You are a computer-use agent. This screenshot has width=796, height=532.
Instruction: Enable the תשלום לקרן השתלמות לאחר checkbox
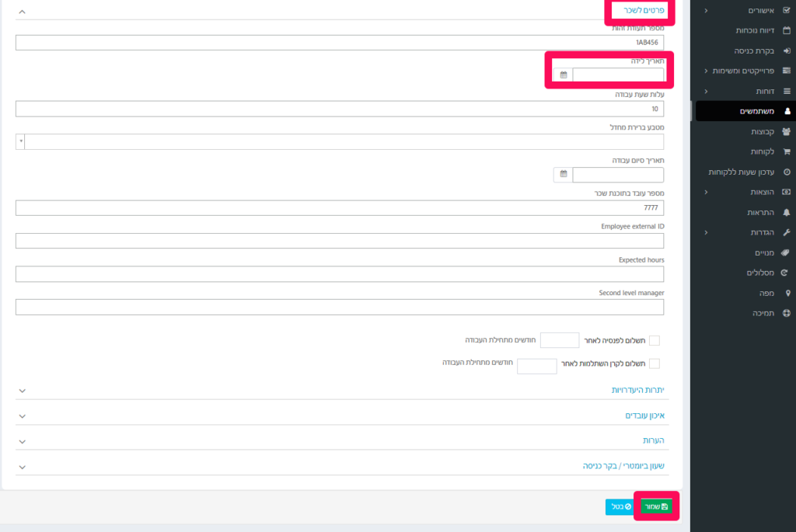pos(655,363)
